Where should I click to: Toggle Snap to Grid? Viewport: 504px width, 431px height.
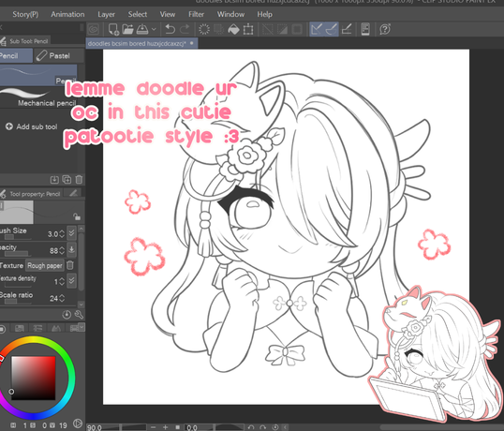coord(347,30)
